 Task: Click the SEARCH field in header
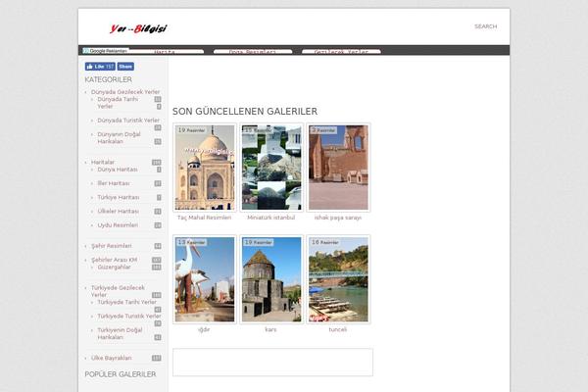[x=485, y=26]
